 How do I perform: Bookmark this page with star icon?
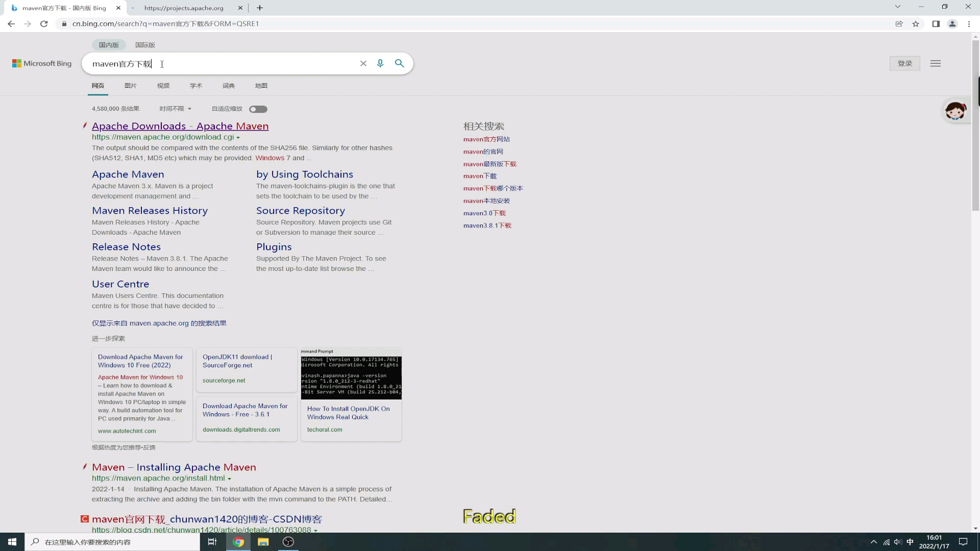click(916, 23)
